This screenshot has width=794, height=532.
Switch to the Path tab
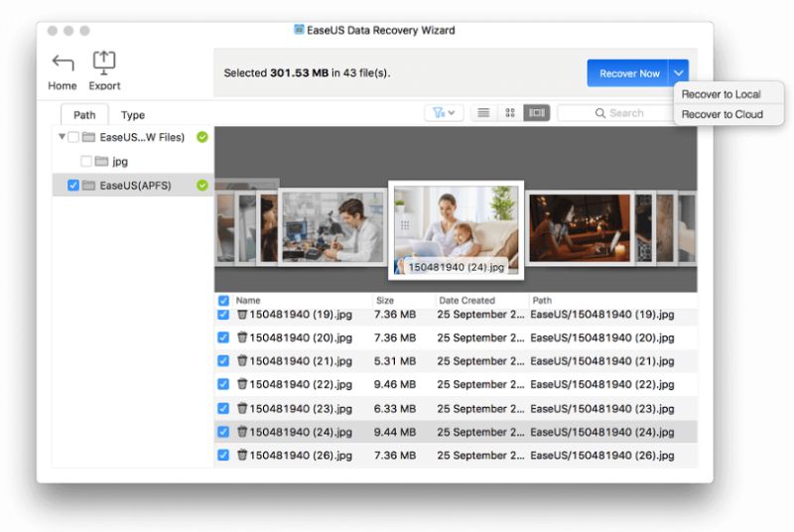coord(84,115)
